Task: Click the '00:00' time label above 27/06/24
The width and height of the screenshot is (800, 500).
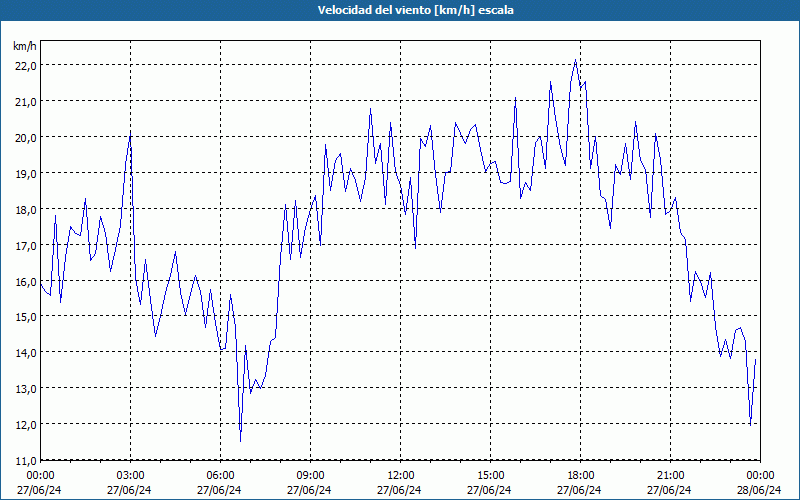Action: tap(40, 475)
